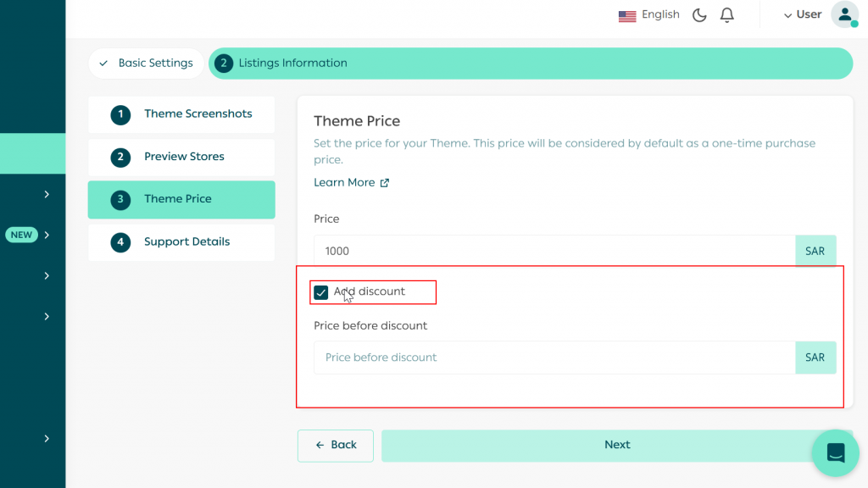868x488 pixels.
Task: Click the external link icon beside Learn More
Action: coord(385,183)
